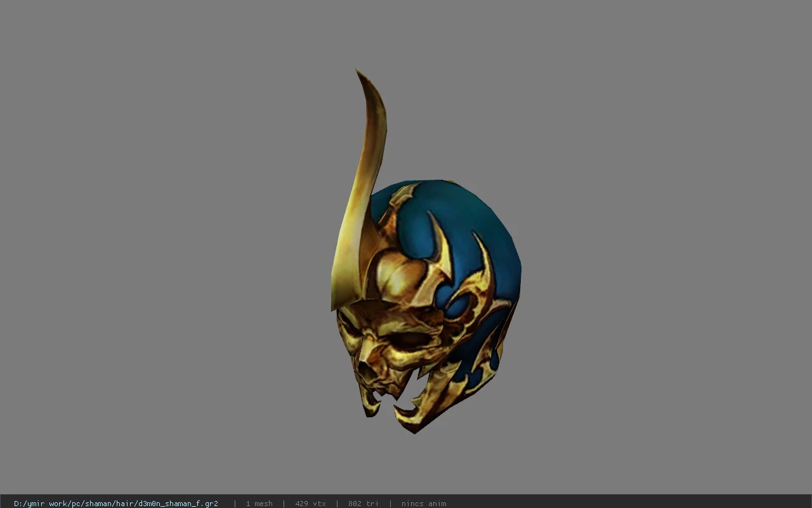812x508 pixels.
Task: Click empty gray viewport left of model
Action: pyautogui.click(x=159, y=254)
